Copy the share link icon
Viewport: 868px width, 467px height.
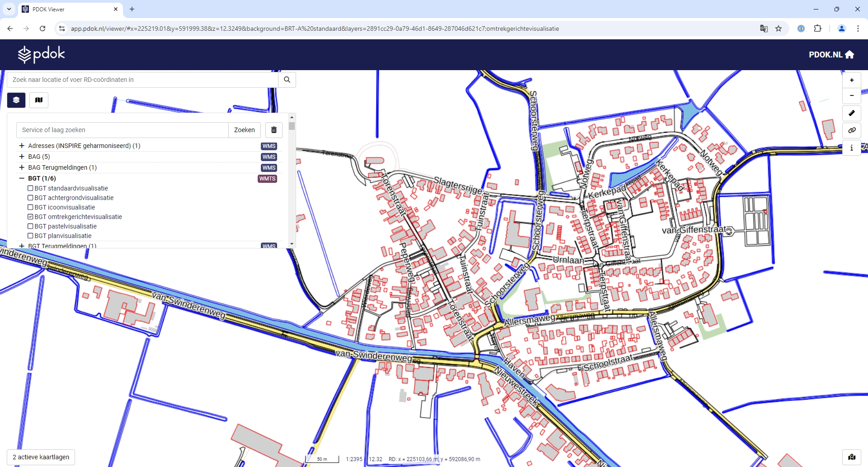(x=851, y=130)
